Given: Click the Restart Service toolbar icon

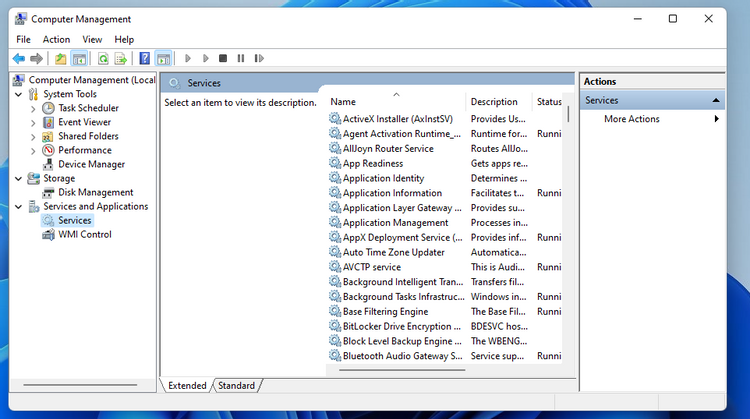Looking at the screenshot, I should pyautogui.click(x=259, y=58).
